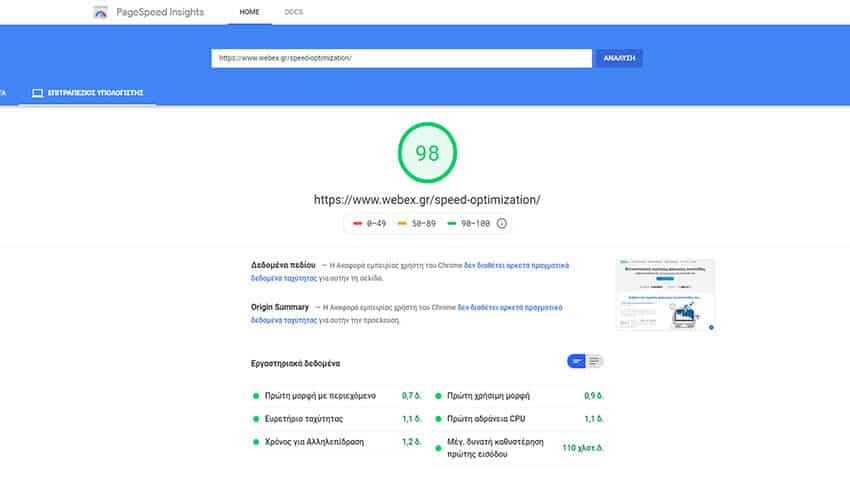Click the ΑΝΑΛΥΣΗ analyze button

(x=619, y=58)
